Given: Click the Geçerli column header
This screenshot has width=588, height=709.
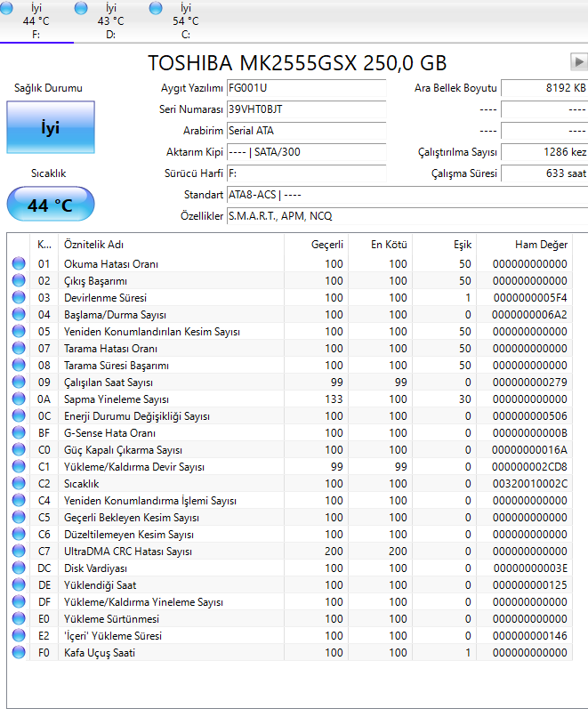Looking at the screenshot, I should [316, 245].
